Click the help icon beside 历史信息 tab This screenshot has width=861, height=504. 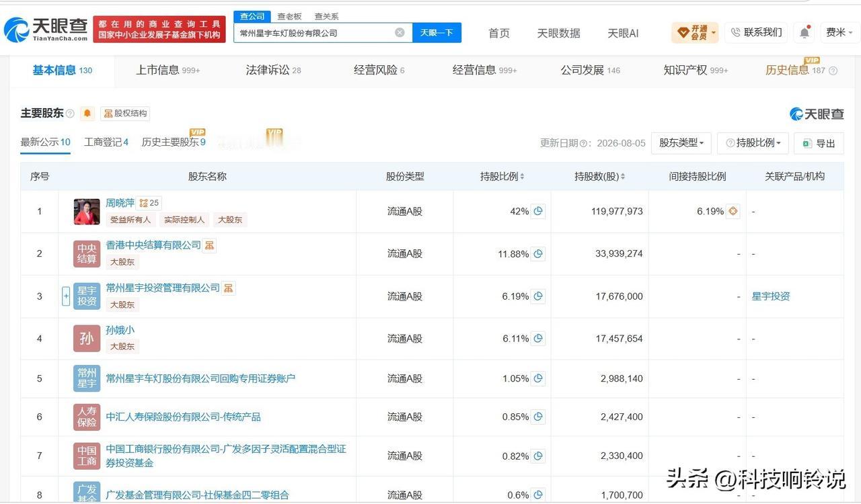pos(833,71)
